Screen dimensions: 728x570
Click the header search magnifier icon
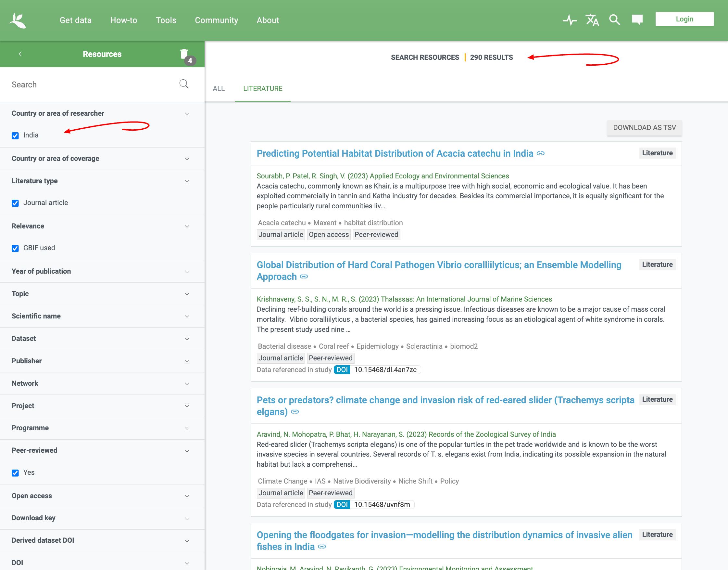click(614, 20)
